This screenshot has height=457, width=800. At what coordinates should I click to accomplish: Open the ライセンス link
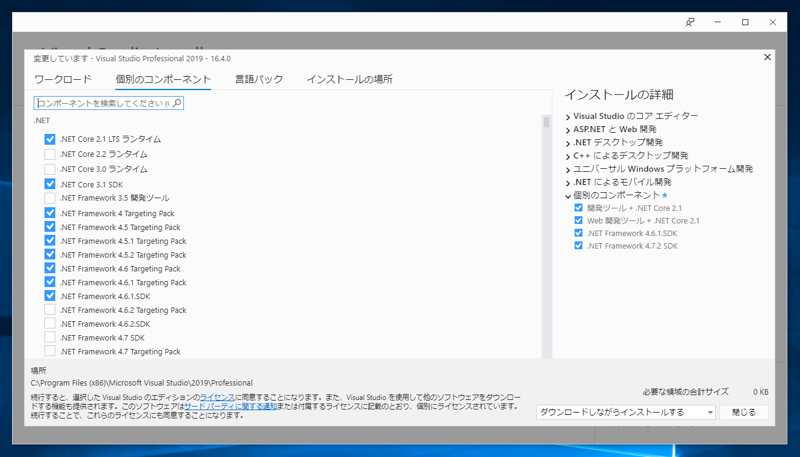[x=217, y=397]
